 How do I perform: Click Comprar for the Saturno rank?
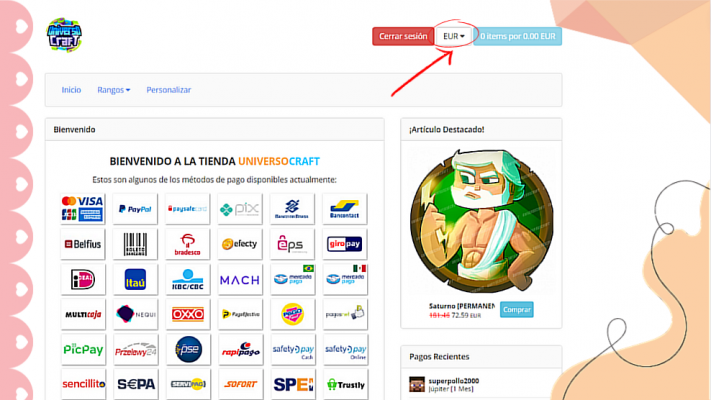click(x=516, y=310)
